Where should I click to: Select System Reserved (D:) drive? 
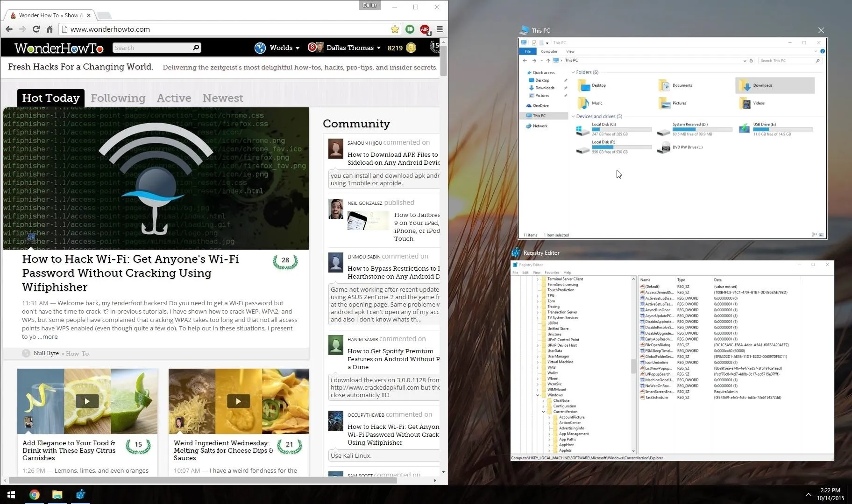click(694, 129)
